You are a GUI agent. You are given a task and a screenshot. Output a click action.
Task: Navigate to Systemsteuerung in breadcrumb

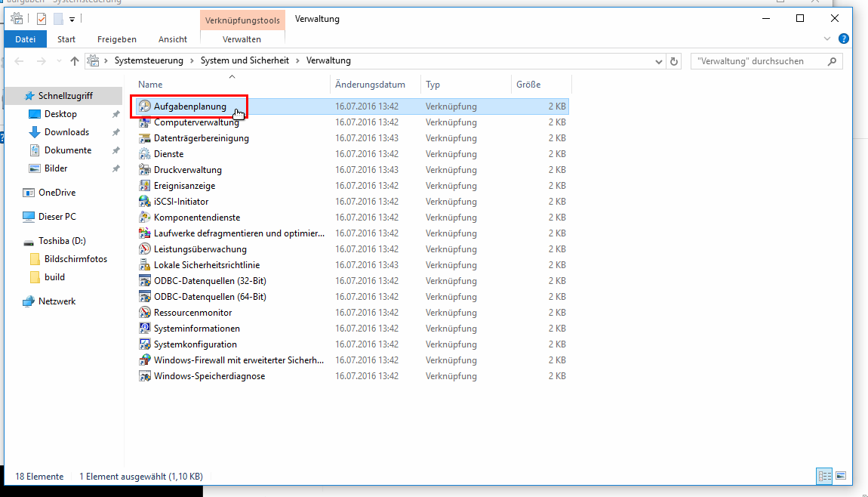pos(149,61)
